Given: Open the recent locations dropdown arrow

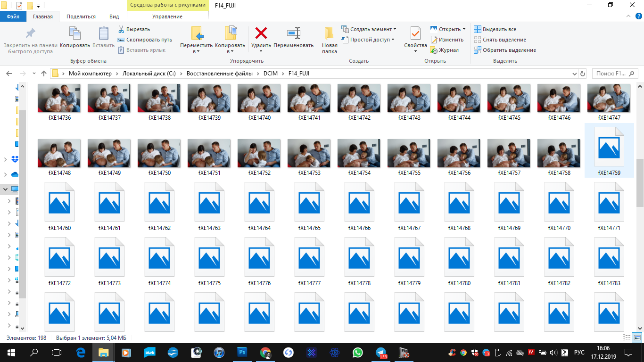Looking at the screenshot, I should pos(34,74).
